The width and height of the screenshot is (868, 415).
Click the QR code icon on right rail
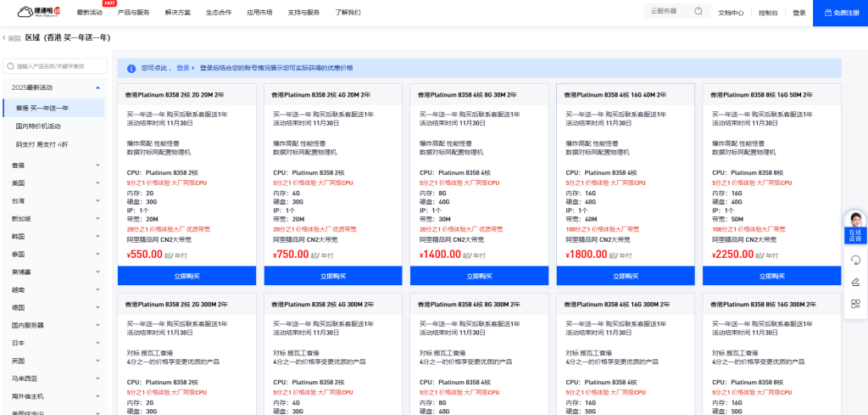[855, 304]
